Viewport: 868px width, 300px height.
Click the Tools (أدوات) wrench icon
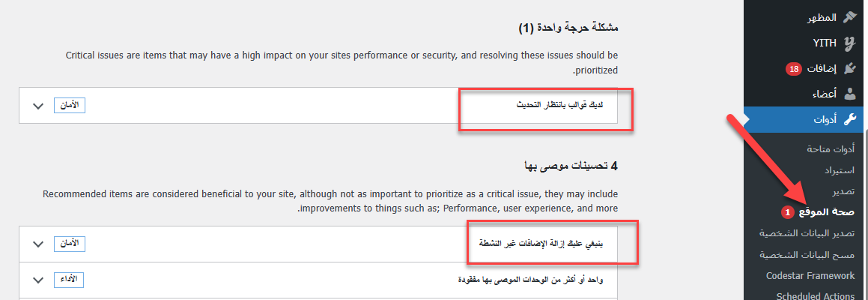[x=849, y=119]
